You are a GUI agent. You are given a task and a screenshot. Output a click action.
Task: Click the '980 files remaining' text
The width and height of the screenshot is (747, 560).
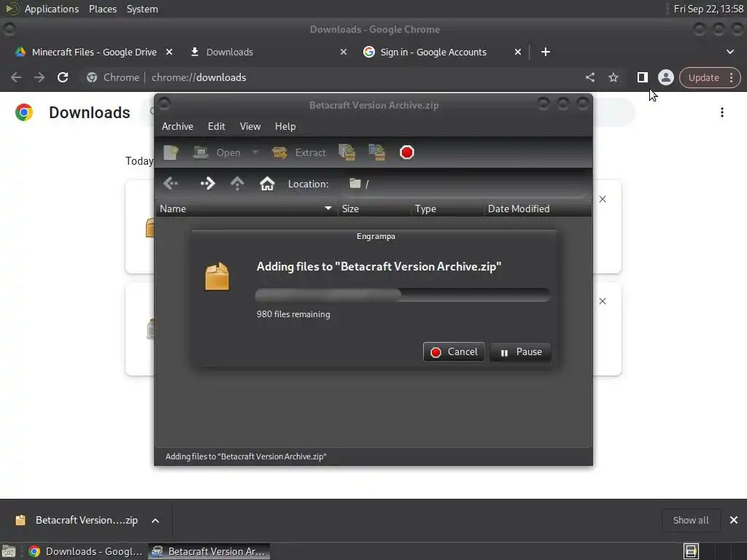click(293, 314)
